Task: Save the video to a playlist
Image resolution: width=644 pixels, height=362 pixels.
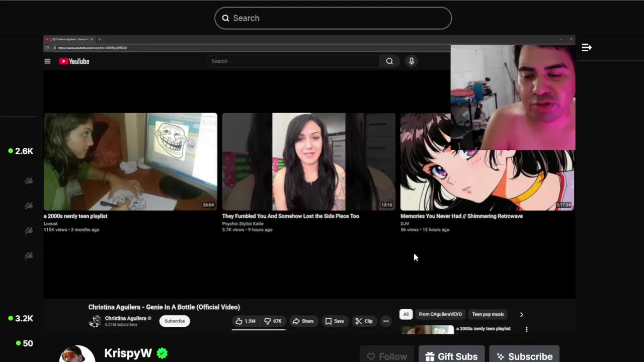Action: pos(335,321)
